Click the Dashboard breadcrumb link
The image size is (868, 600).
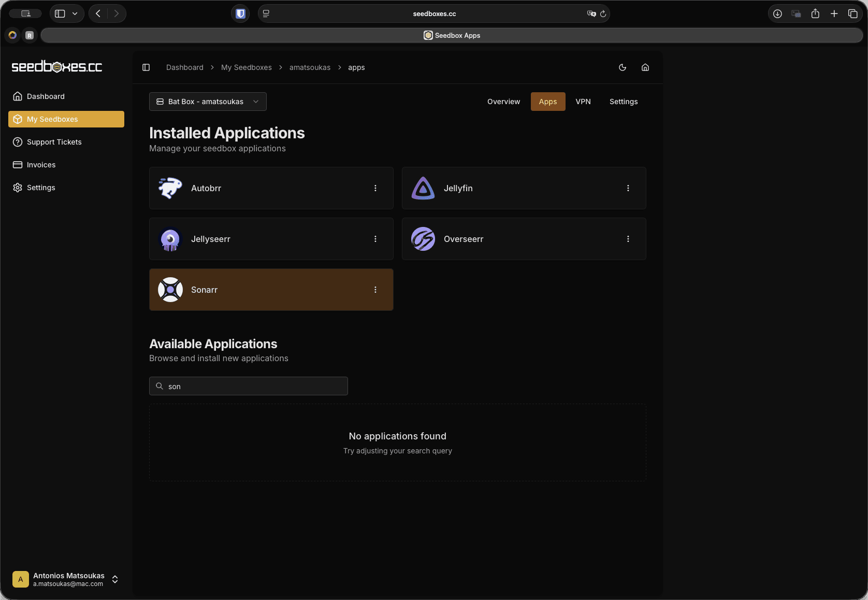tap(185, 67)
